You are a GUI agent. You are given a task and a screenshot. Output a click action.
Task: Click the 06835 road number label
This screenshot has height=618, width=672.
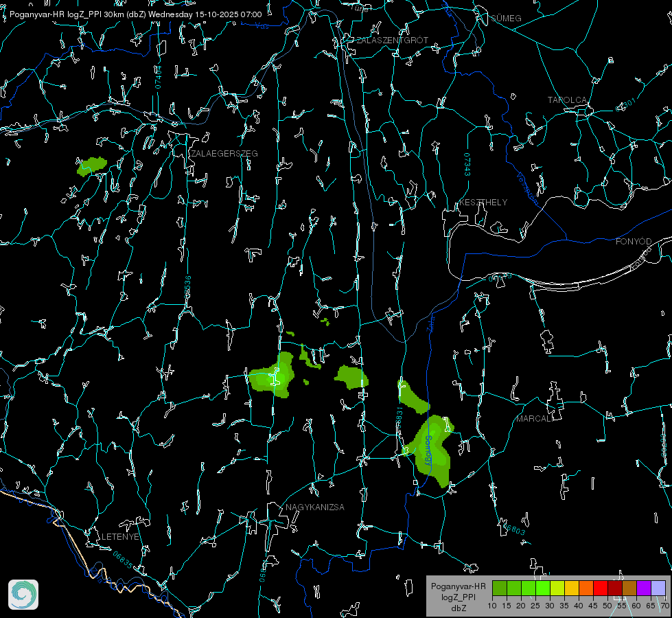123,560
